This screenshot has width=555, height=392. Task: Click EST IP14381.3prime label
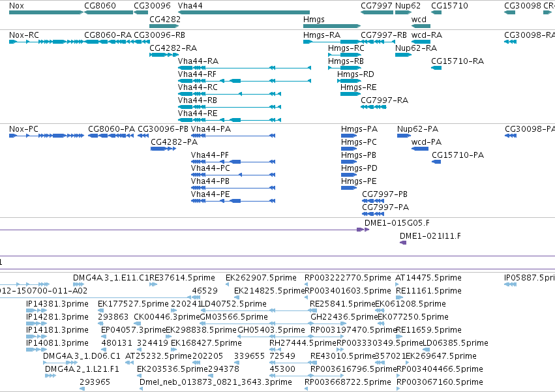point(57,304)
